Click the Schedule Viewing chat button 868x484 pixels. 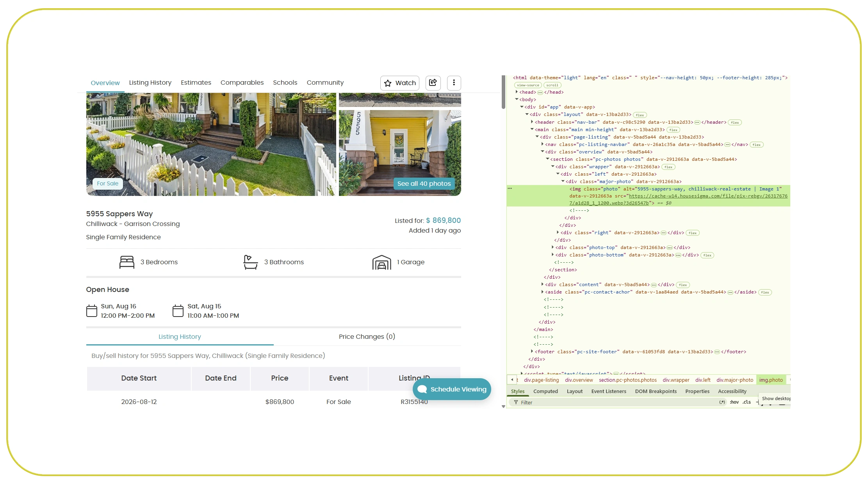[452, 389]
